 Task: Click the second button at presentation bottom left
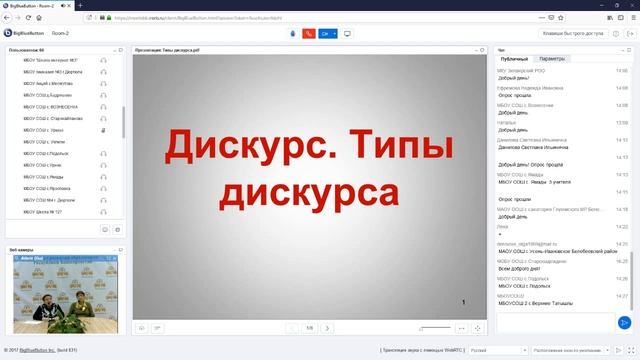click(157, 328)
